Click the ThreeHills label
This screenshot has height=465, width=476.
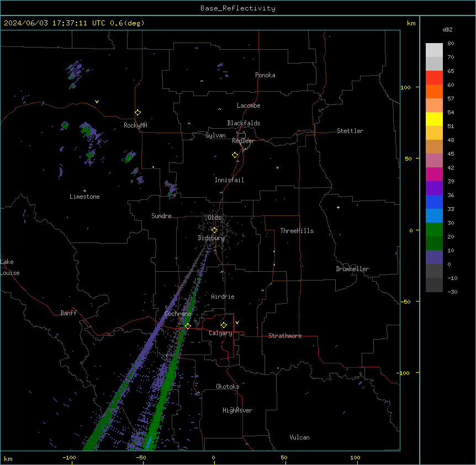[297, 231]
